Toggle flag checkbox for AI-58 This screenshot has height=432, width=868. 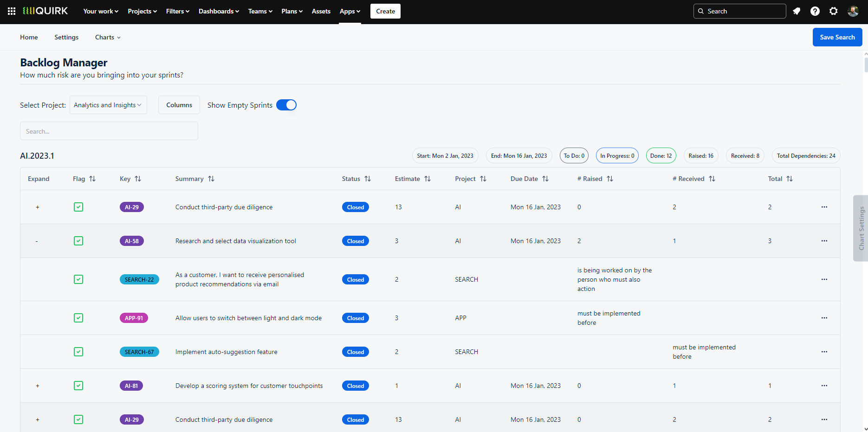[x=78, y=241]
